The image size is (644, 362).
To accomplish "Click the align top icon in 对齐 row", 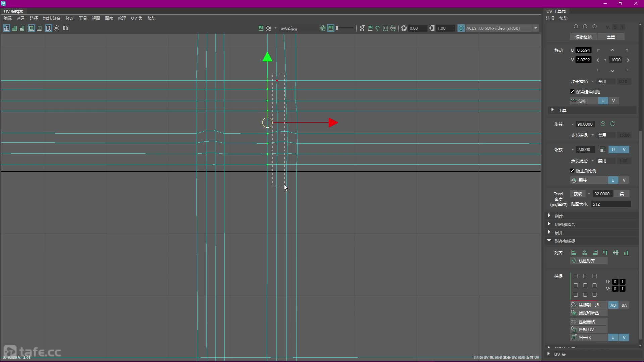I will click(605, 253).
